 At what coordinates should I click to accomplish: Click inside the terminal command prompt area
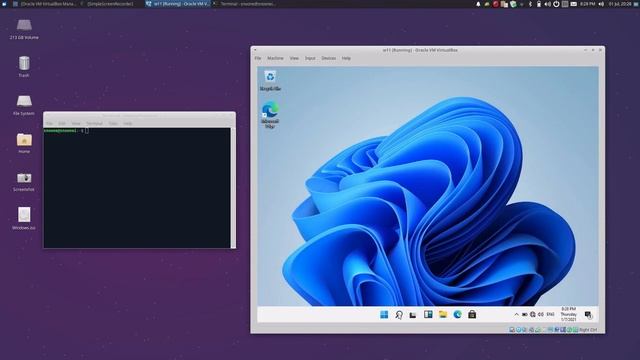[x=137, y=188]
